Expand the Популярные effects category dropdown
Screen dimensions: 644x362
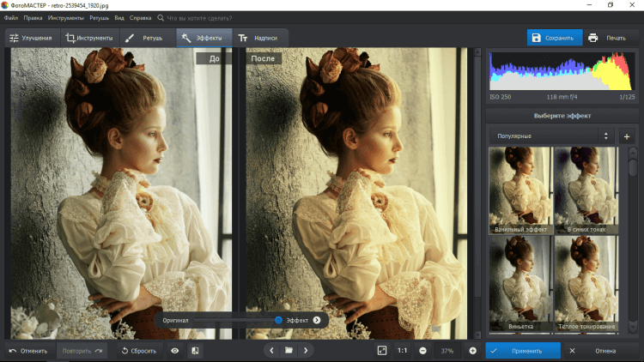pyautogui.click(x=551, y=136)
